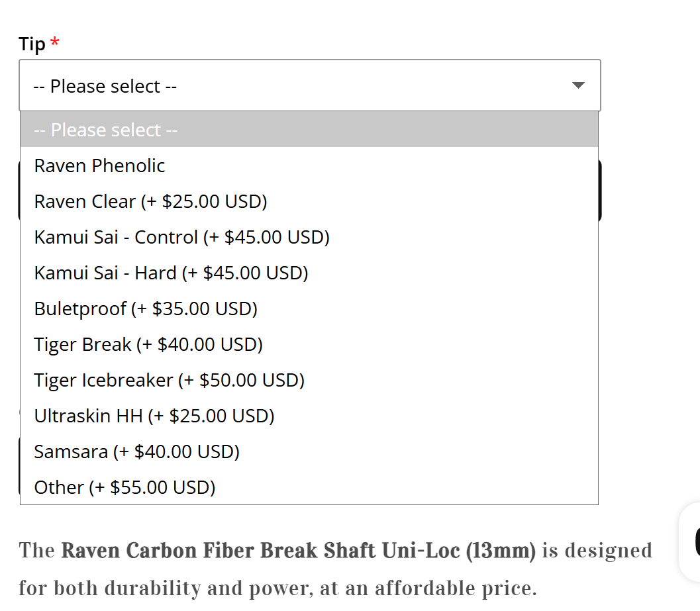Viewport: 700px width, 611px height.
Task: Choose the Samsara (+$40.00) tip
Action: 136,451
